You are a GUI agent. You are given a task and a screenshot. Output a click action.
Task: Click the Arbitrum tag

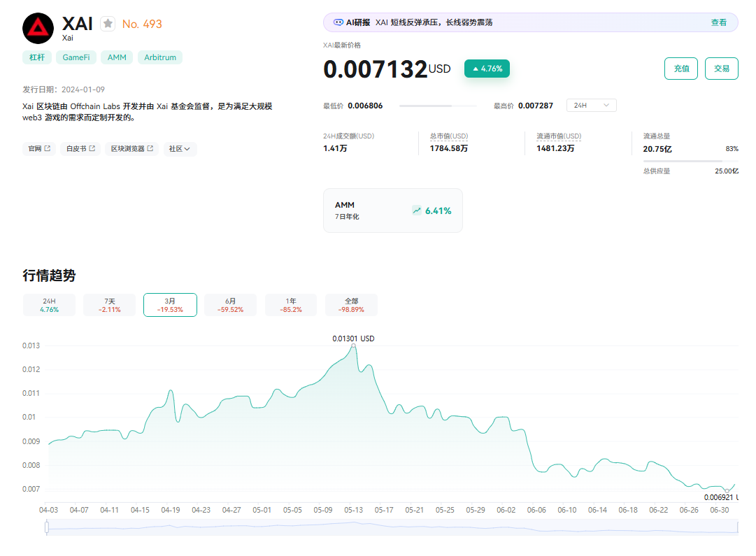[x=160, y=57]
